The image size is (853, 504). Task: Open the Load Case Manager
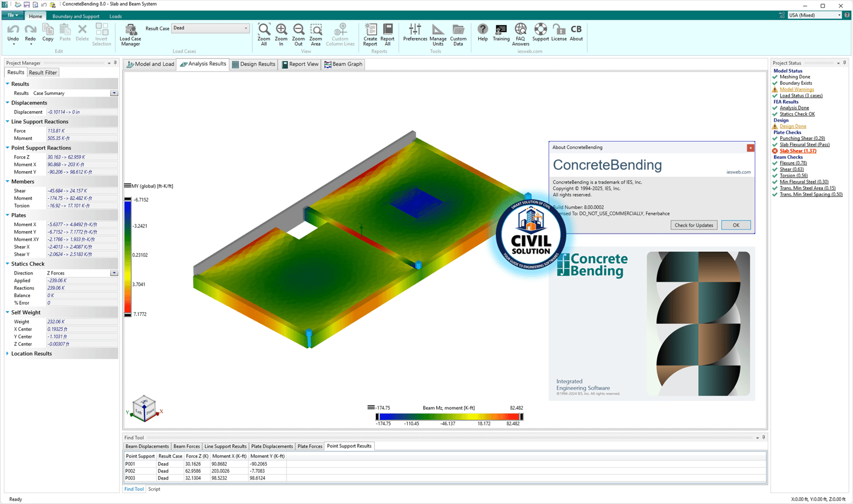tap(130, 35)
